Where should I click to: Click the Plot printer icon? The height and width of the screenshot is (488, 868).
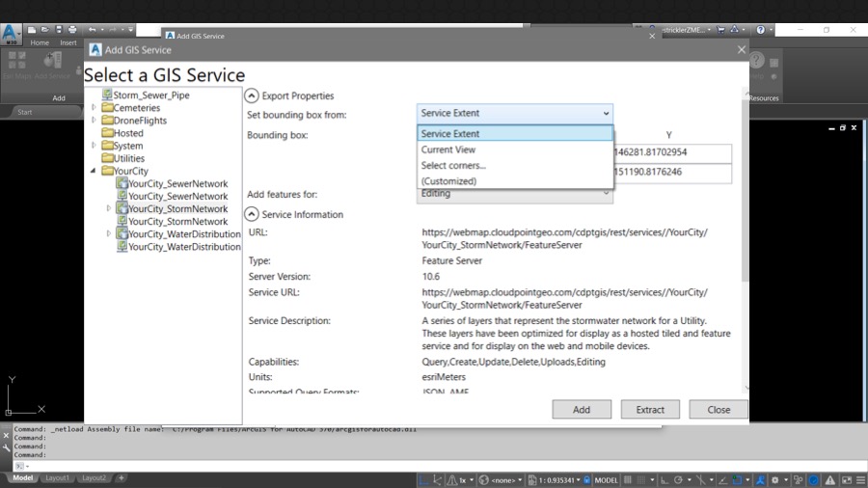(72, 29)
